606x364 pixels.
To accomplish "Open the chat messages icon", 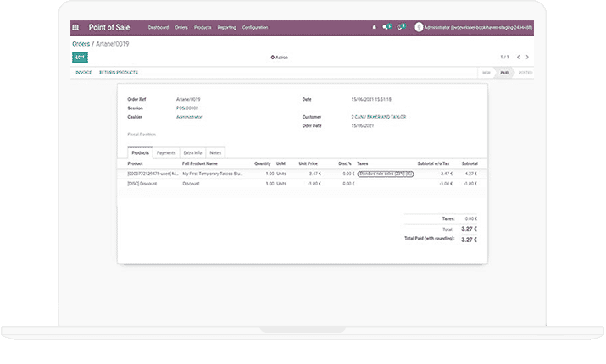I will tap(386, 27).
